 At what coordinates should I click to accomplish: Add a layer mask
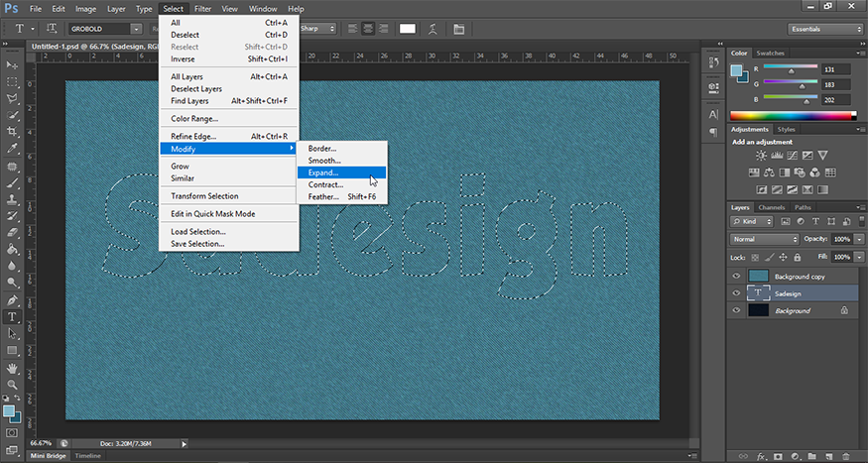pos(779,456)
